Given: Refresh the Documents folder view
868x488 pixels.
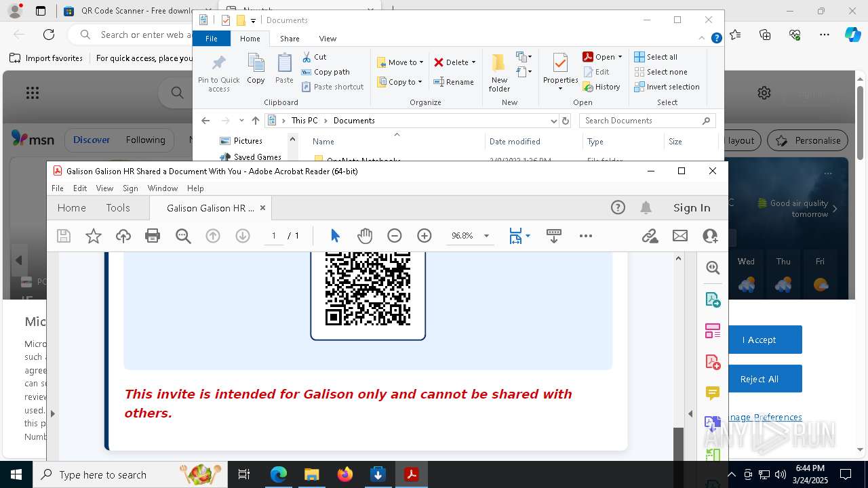Looking at the screenshot, I should click(x=566, y=121).
